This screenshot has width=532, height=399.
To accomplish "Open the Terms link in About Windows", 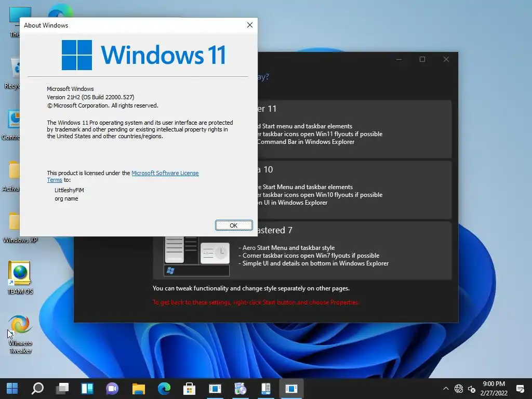I will point(54,180).
